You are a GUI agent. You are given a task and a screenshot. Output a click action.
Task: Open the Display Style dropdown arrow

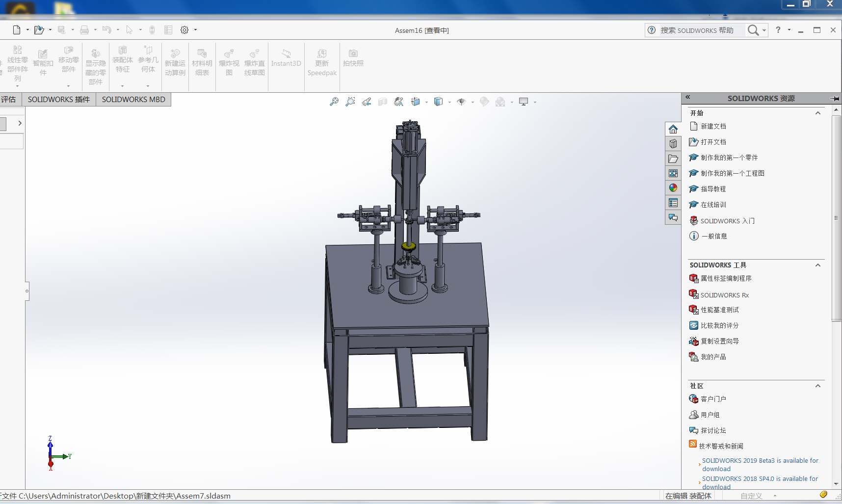[x=449, y=102]
